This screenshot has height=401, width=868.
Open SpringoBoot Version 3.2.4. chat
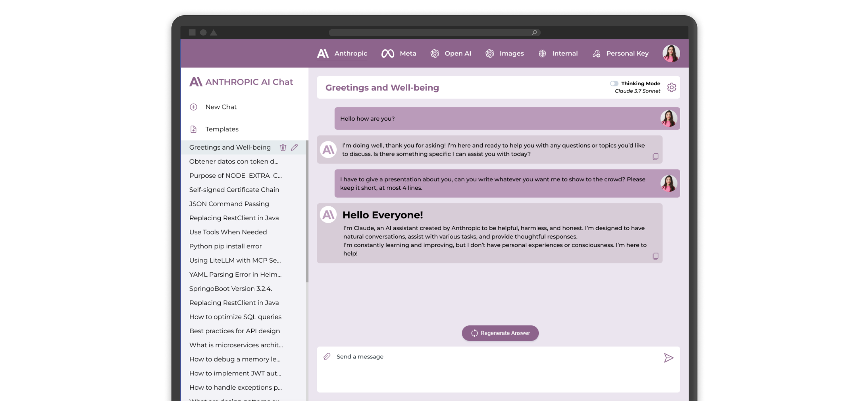pos(231,289)
